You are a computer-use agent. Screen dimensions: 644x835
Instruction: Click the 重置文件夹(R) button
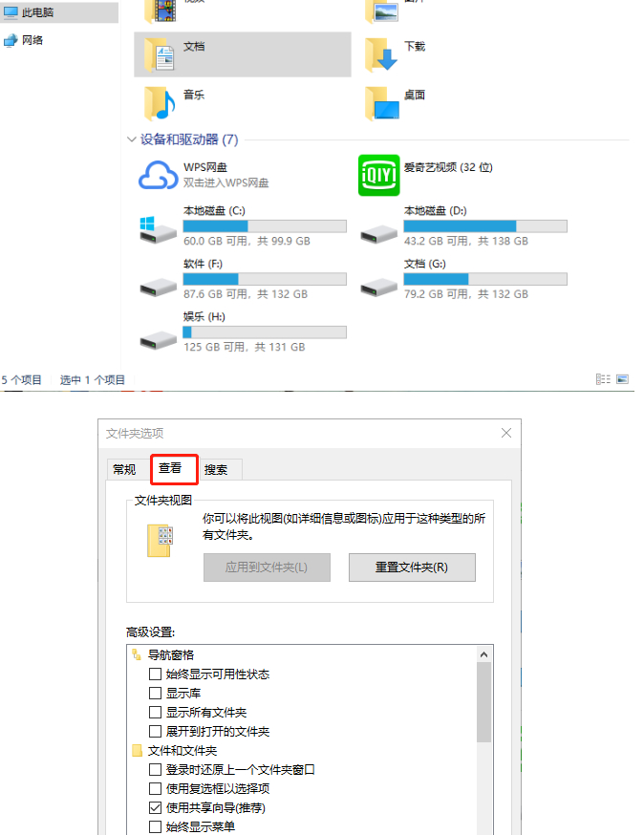click(x=412, y=567)
